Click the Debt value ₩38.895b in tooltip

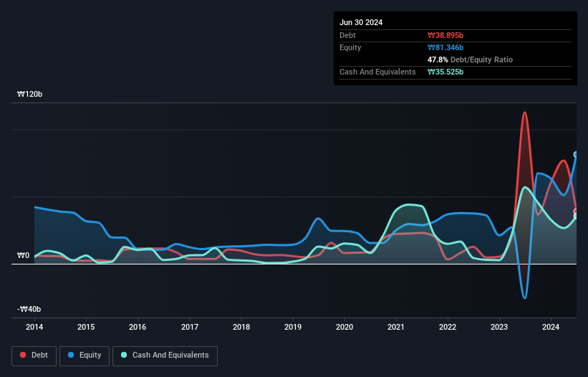[445, 35]
